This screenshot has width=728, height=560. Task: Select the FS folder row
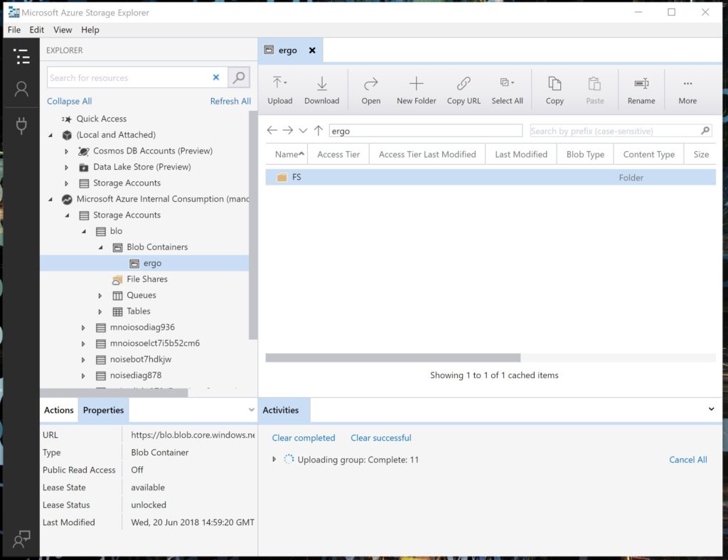click(491, 177)
